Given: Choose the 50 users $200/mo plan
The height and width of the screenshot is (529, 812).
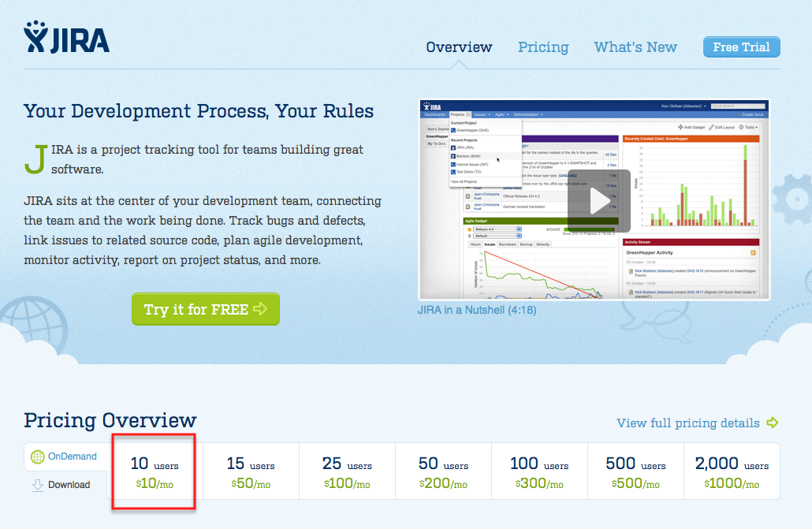Looking at the screenshot, I should 443,471.
